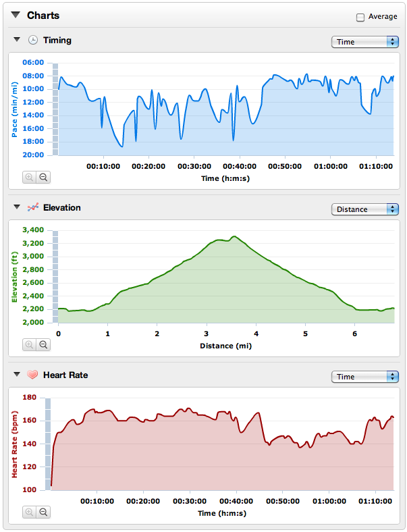
Task: Click the Heart Rate panel title
Action: [65, 375]
